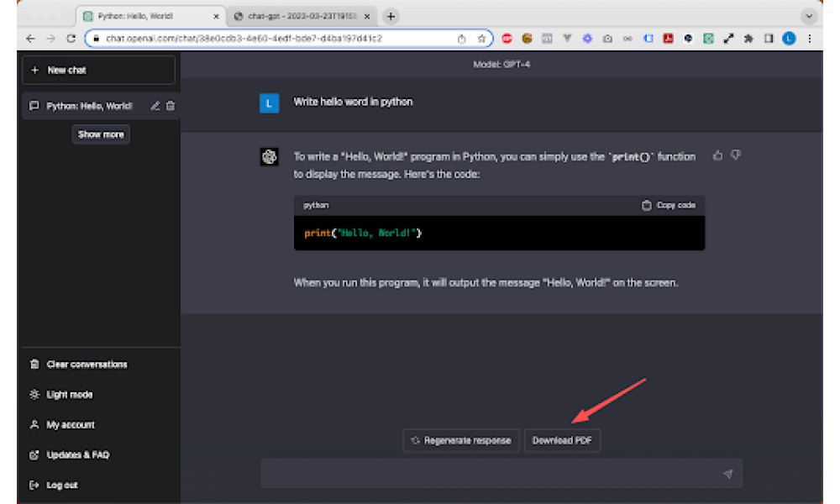Start a New chat
Image resolution: width=840 pixels, height=504 pixels.
(98, 71)
